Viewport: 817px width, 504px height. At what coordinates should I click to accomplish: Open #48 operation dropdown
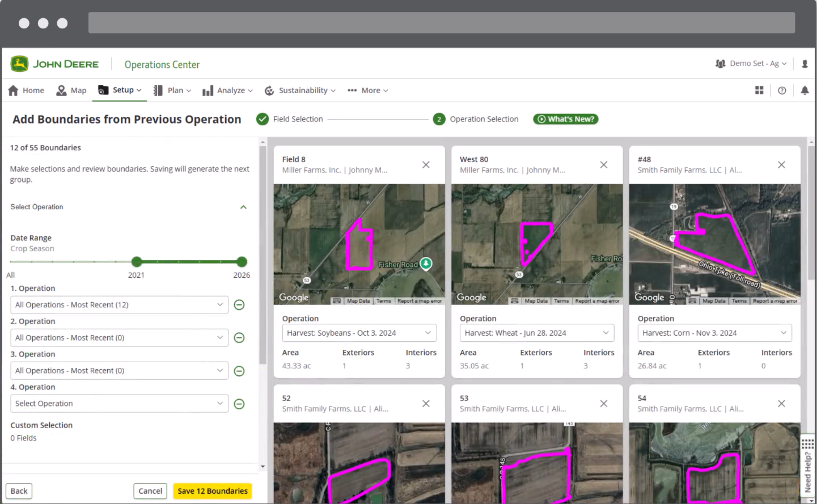coord(715,333)
